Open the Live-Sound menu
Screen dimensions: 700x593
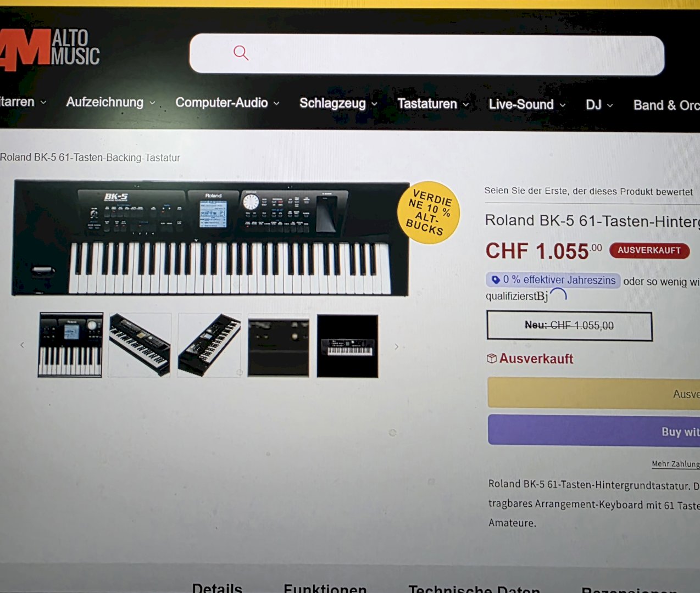tap(527, 104)
